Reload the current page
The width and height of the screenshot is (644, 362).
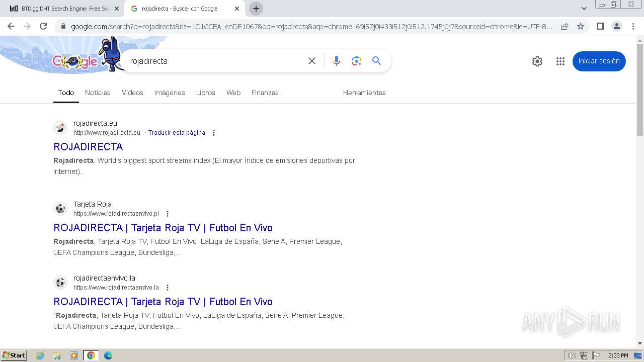pyautogui.click(x=43, y=26)
